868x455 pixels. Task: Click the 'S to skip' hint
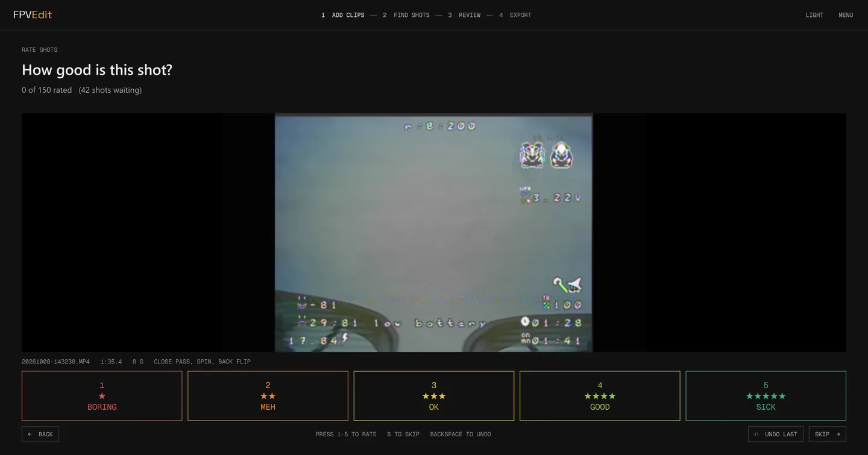(403, 434)
